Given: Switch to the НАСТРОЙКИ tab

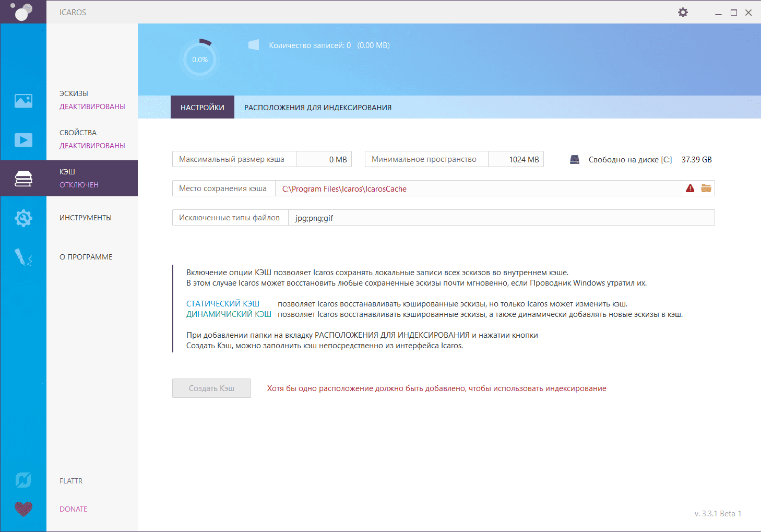Looking at the screenshot, I should (x=203, y=107).
